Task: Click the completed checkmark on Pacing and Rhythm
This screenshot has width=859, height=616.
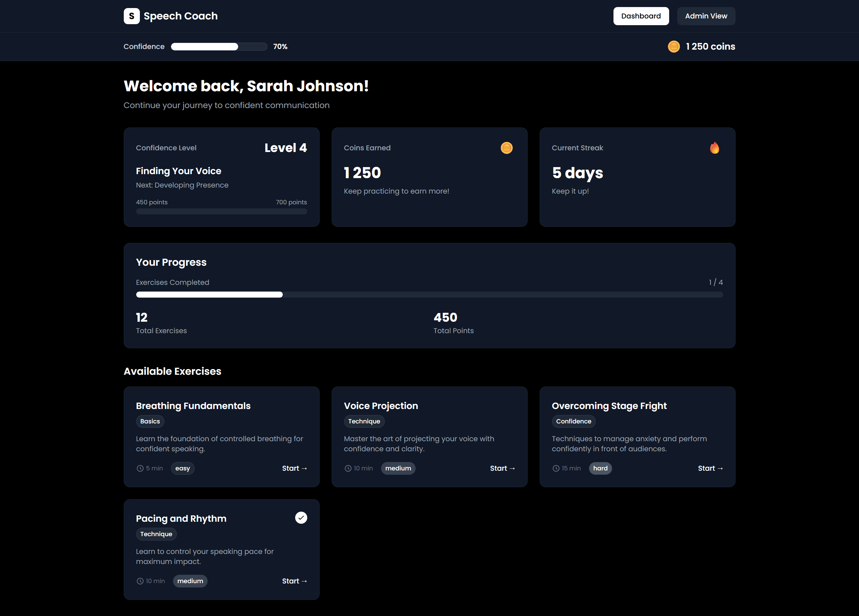Action: point(301,518)
